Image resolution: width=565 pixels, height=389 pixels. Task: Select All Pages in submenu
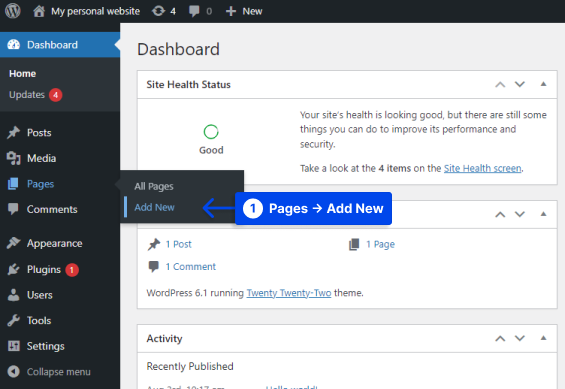click(x=154, y=186)
